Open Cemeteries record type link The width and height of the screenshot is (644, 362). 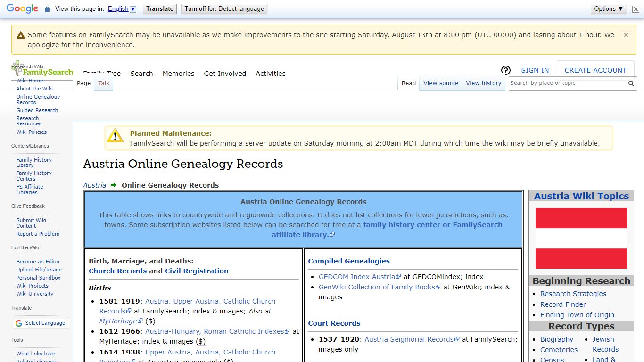coord(559,350)
